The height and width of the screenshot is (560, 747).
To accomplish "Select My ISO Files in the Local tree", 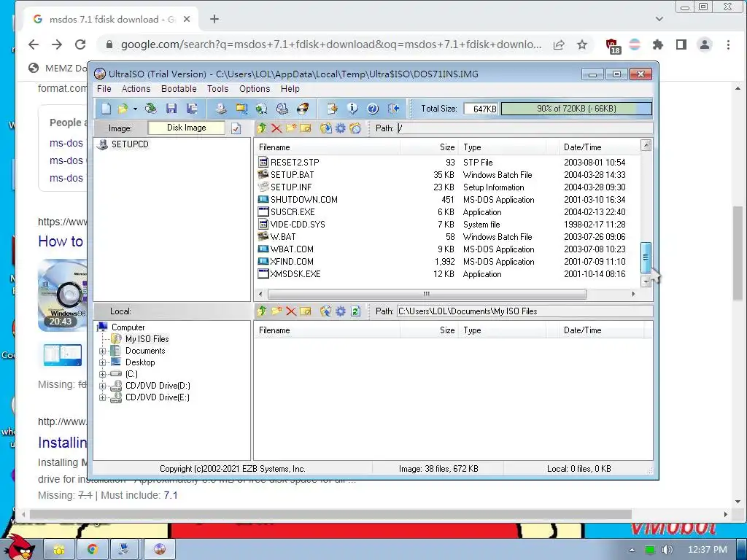I will coord(147,339).
